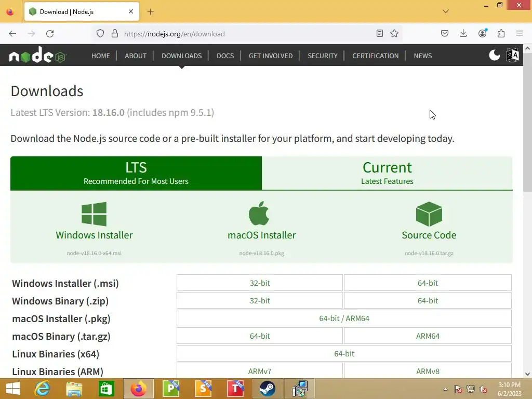Show hidden system tray icons
This screenshot has height=399, width=532.
click(445, 389)
